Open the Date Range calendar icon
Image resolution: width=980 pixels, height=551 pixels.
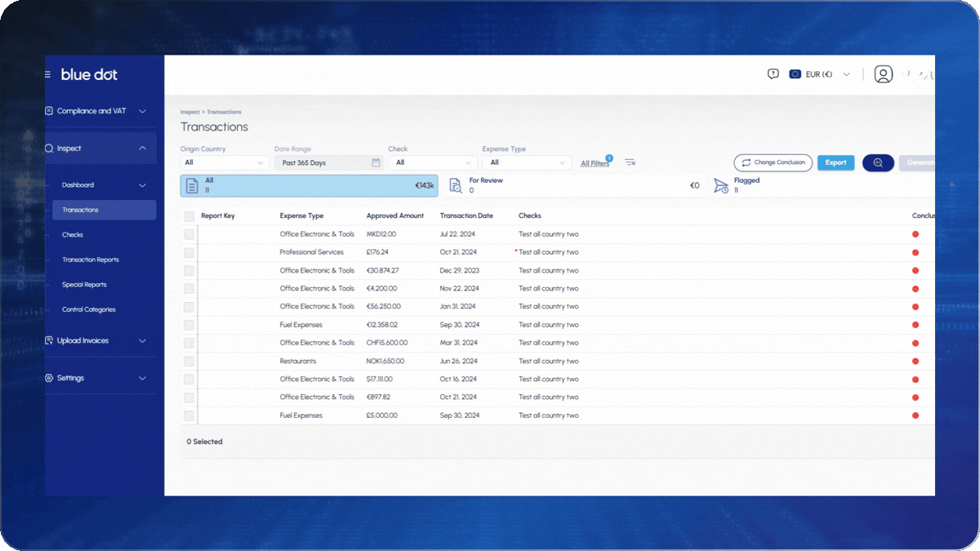coord(376,162)
